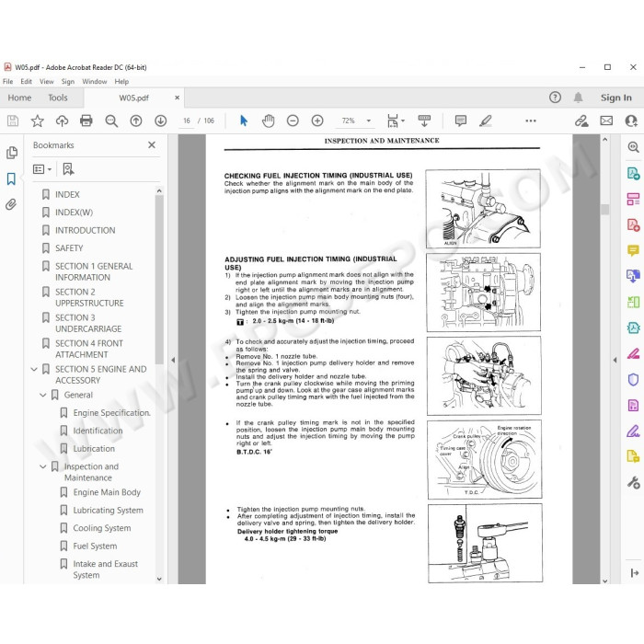The image size is (644, 644).
Task: Open the Comment tool in sidebar
Action: click(x=633, y=250)
